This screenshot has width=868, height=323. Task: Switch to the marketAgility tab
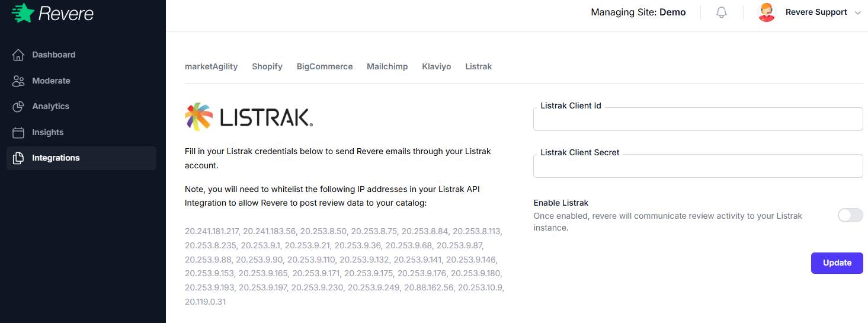211,66
